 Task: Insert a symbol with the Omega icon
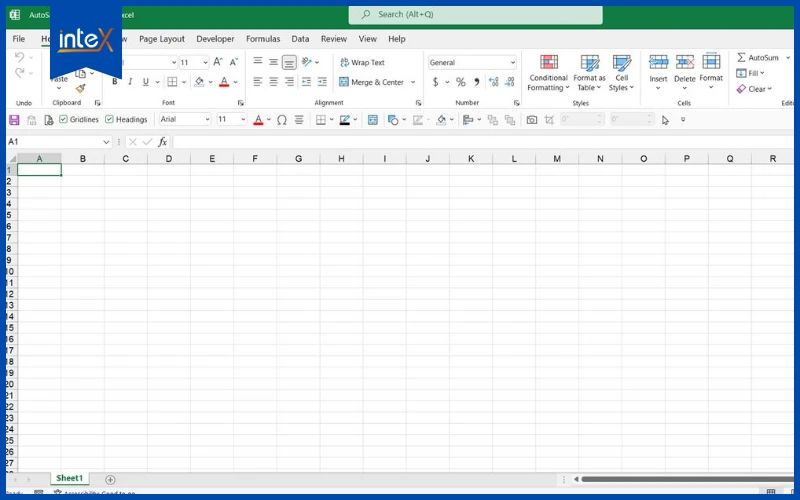(x=282, y=120)
